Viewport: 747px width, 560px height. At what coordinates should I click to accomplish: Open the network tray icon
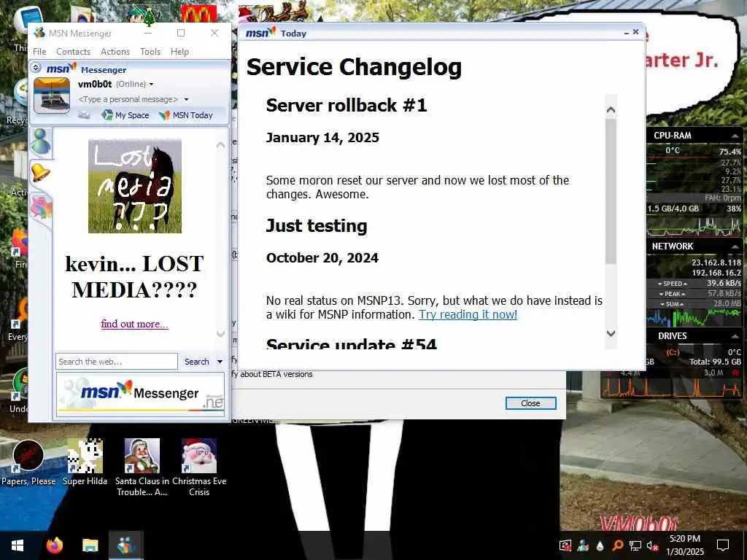(x=635, y=545)
